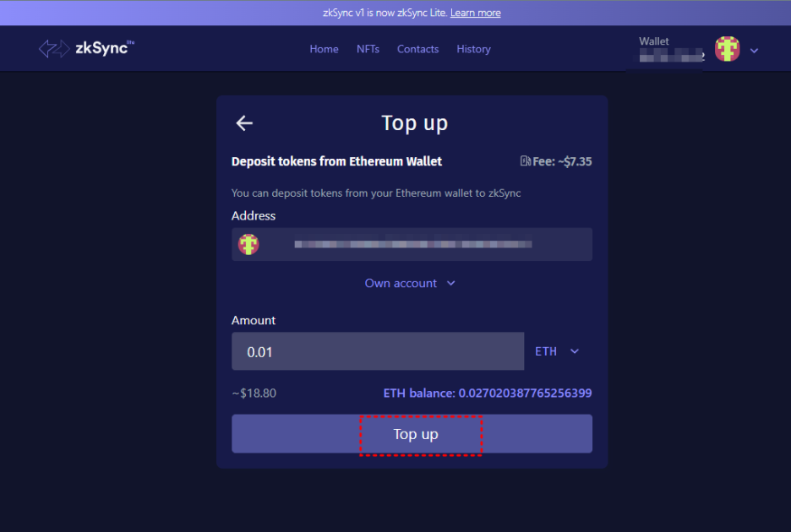Go back using the left arrow
This screenshot has width=791, height=532.
point(244,123)
